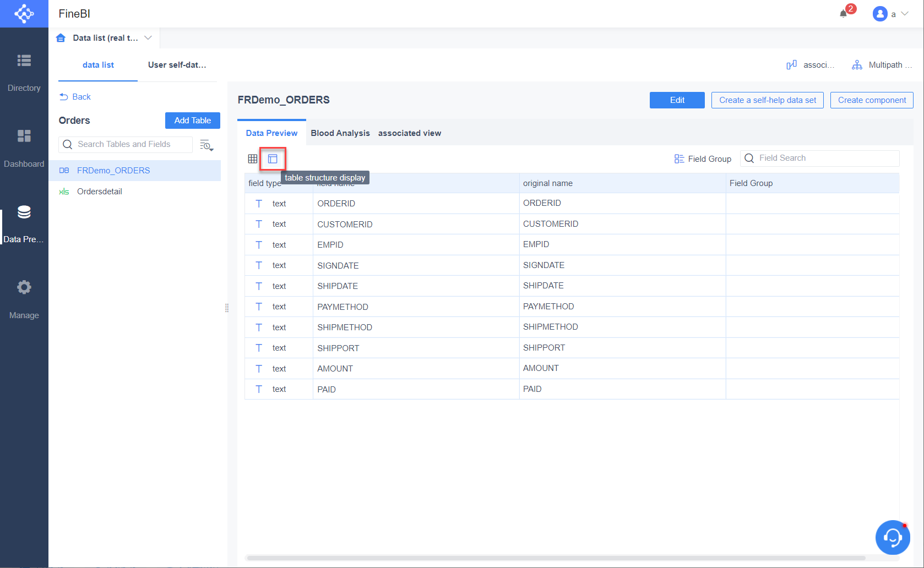Click the text type icon for PAID
The height and width of the screenshot is (568, 924).
259,389
